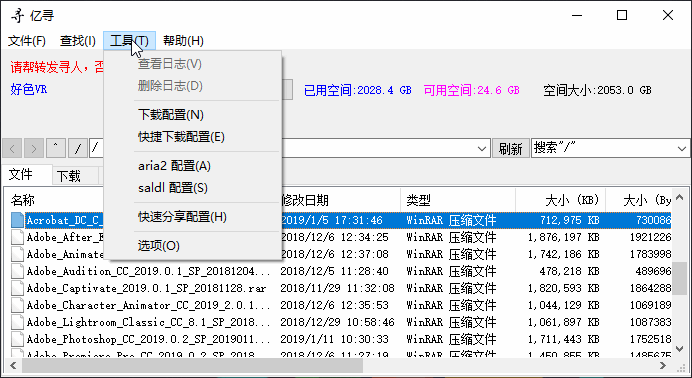Sort by the 类型 column header
Screen dimensions: 692x378
[418, 200]
